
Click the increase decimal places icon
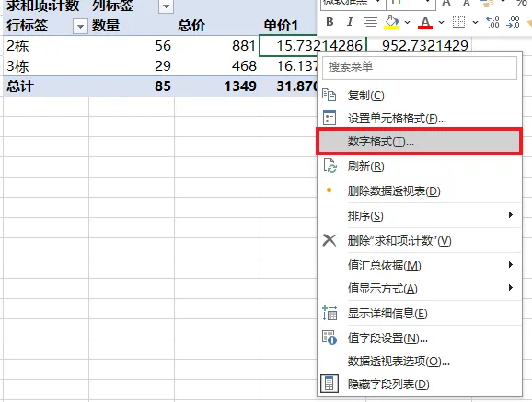492,22
